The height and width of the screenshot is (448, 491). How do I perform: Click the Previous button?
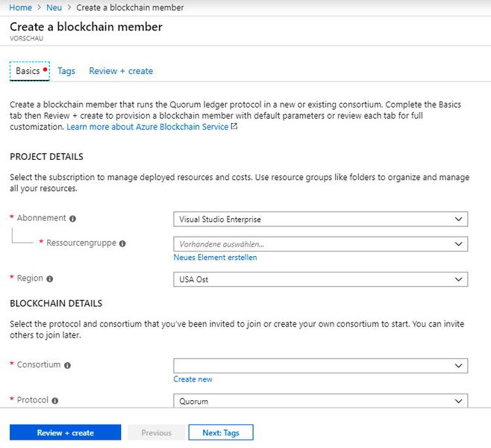coord(157,432)
